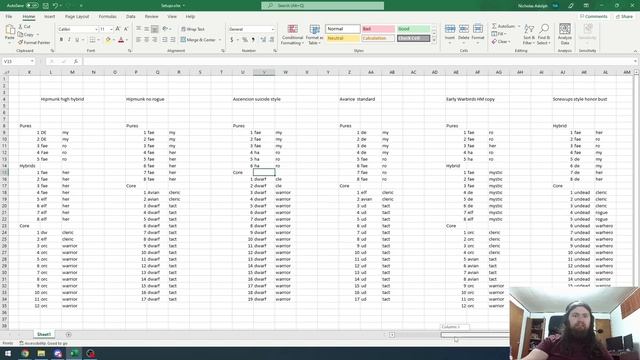Click the Share button
The width and height of the screenshot is (640, 360).
[x=624, y=17]
